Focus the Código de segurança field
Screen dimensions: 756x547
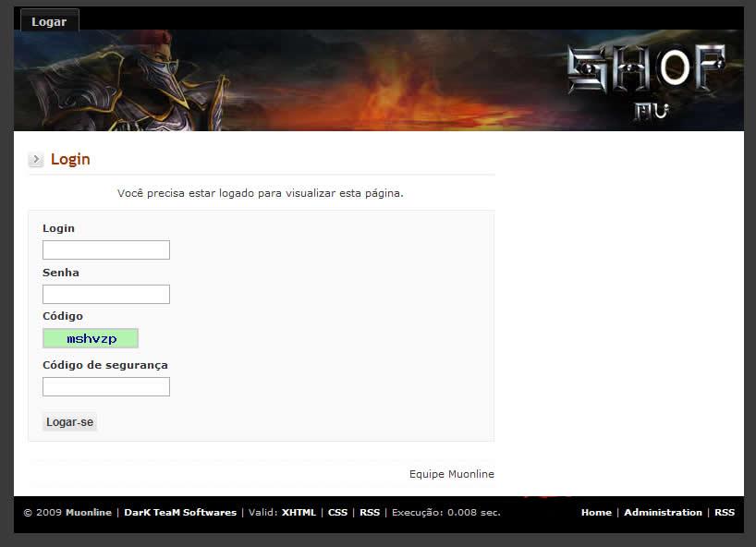coord(106,387)
